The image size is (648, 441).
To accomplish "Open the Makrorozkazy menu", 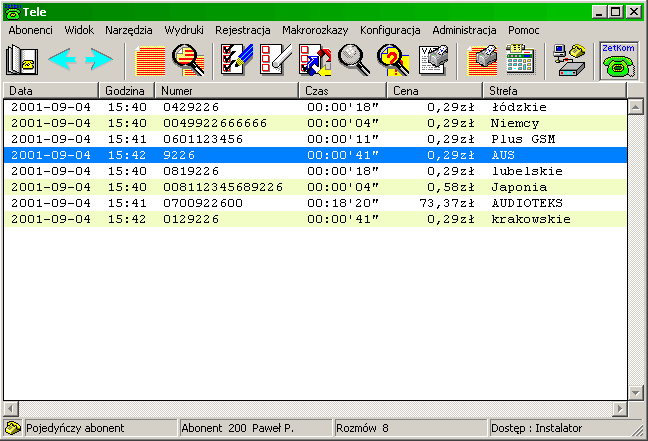I will [315, 30].
